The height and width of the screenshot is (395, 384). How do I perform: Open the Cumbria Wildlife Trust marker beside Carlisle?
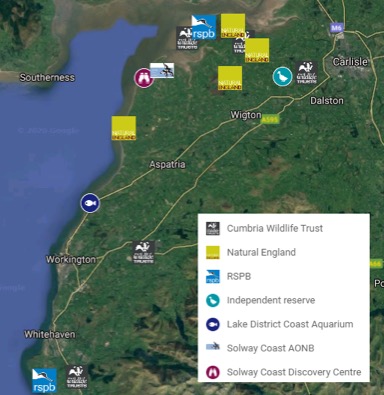tap(306, 73)
